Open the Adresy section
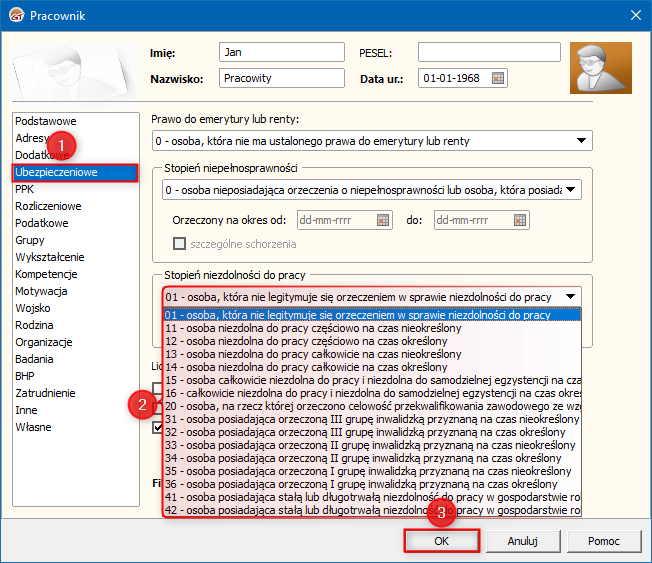Screen dimensions: 652x563 click(x=75, y=138)
